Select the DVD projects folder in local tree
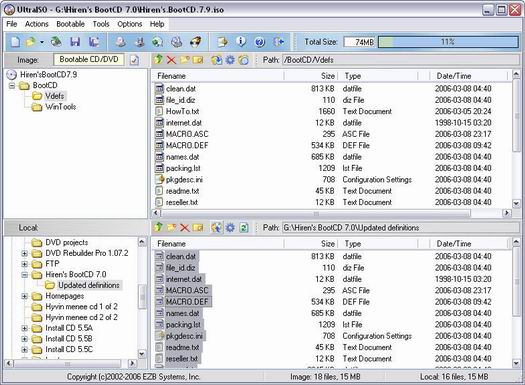 point(67,242)
